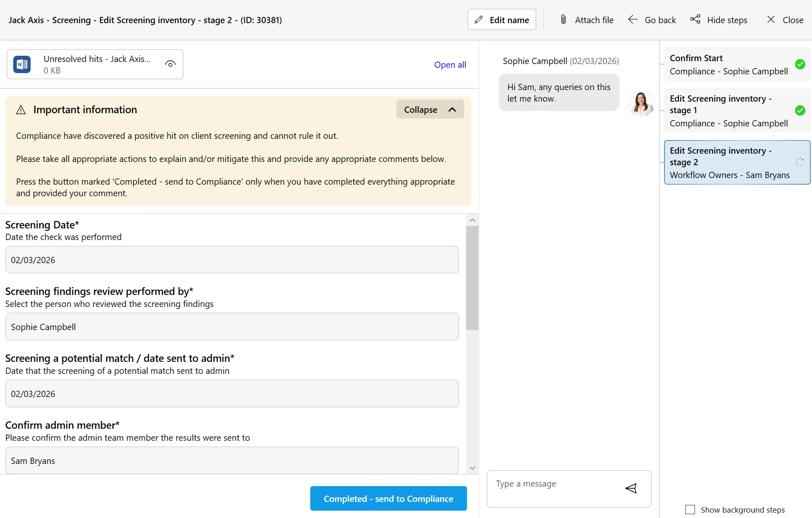This screenshot has height=518, width=812.
Task: Check Show background steps checkbox
Action: click(x=690, y=509)
